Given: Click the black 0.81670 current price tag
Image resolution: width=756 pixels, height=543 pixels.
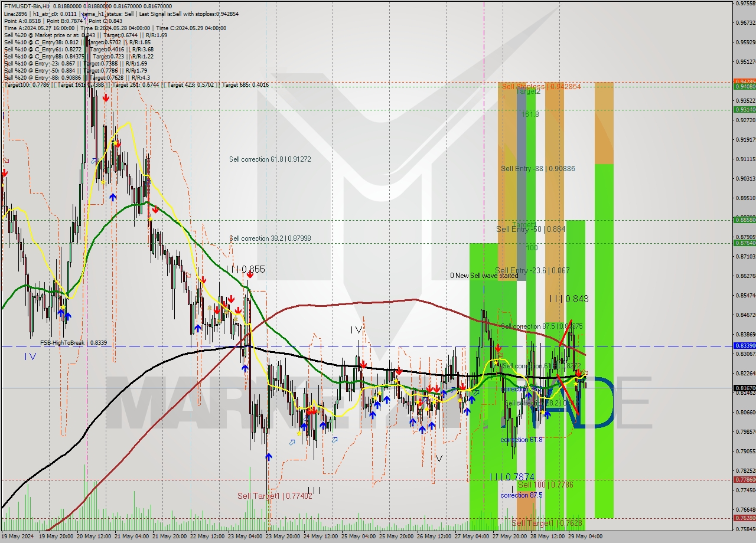Looking at the screenshot, I should click(x=744, y=388).
